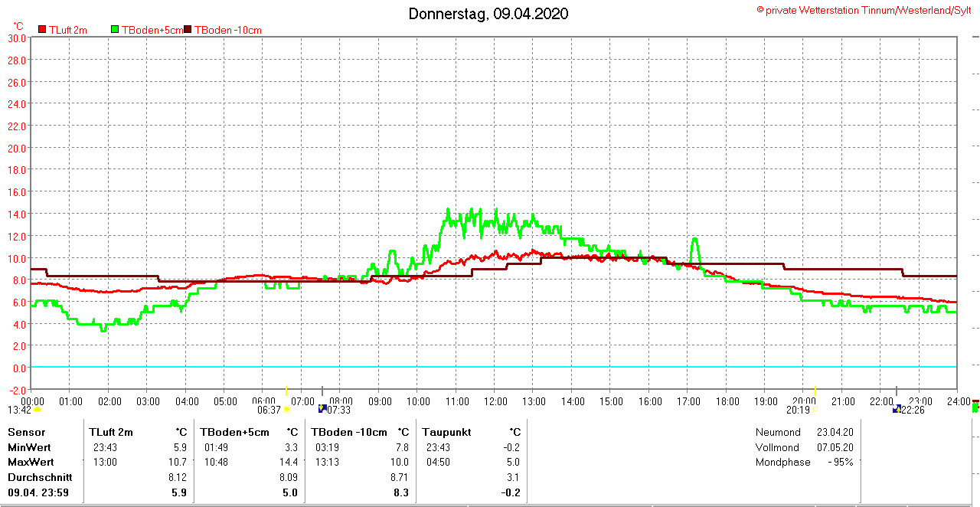Click the moonrise icon at 22:26
Image resolution: width=980 pixels, height=507 pixels.
pyautogui.click(x=897, y=410)
